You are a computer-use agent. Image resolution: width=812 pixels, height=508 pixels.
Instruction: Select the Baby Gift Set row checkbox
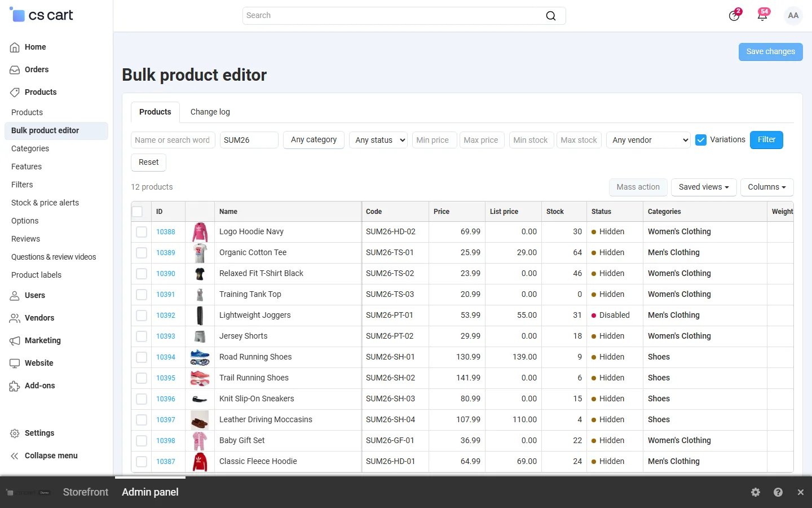click(142, 441)
